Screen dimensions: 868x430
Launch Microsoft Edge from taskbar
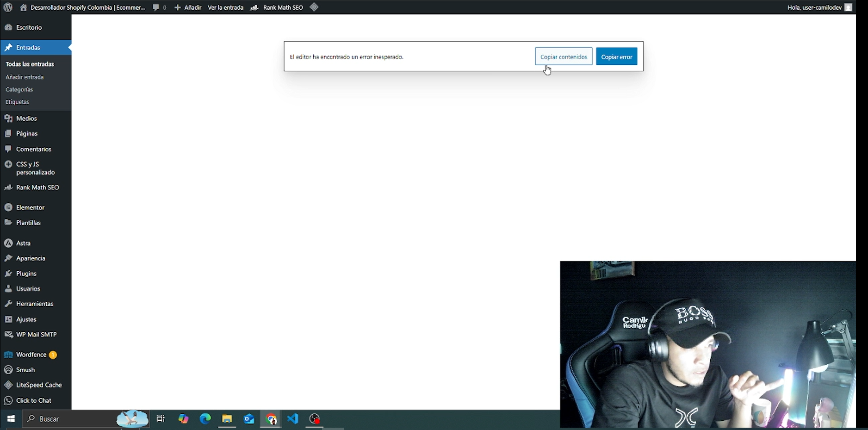coord(205,419)
